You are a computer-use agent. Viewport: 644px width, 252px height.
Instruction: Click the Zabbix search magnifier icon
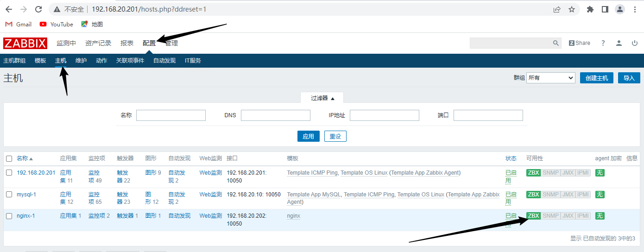(x=556, y=43)
